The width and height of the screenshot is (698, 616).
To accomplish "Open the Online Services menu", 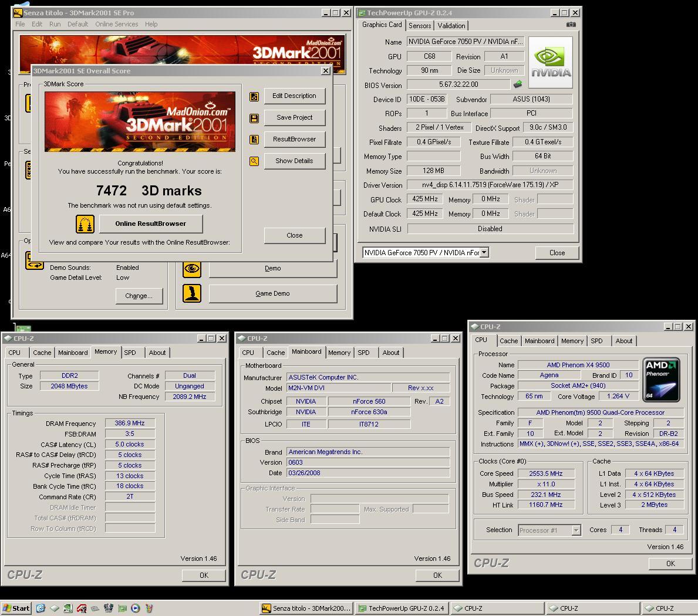I will [x=117, y=24].
